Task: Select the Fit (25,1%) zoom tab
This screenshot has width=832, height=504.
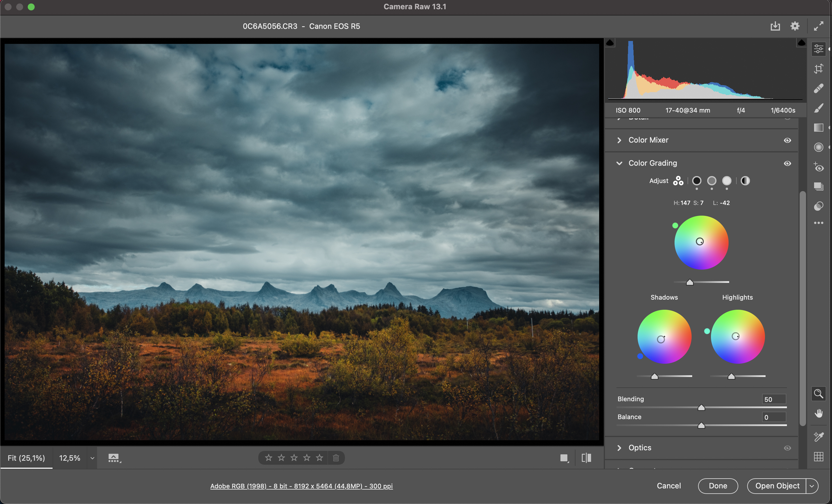Action: pos(26,458)
